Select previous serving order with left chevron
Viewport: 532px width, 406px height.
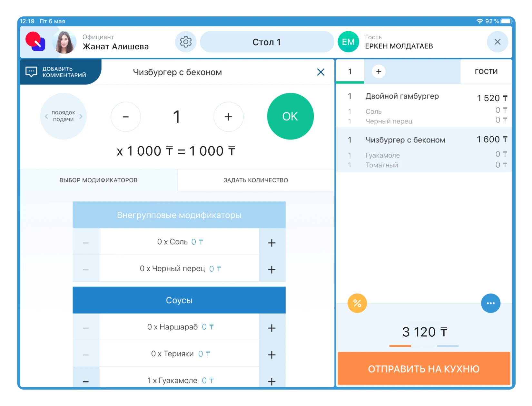(46, 116)
